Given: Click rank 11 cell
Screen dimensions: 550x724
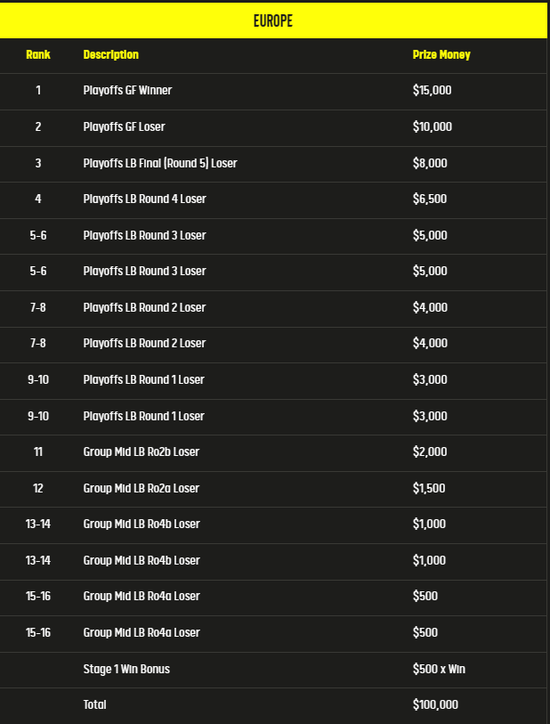Looking at the screenshot, I should pyautogui.click(x=38, y=452).
